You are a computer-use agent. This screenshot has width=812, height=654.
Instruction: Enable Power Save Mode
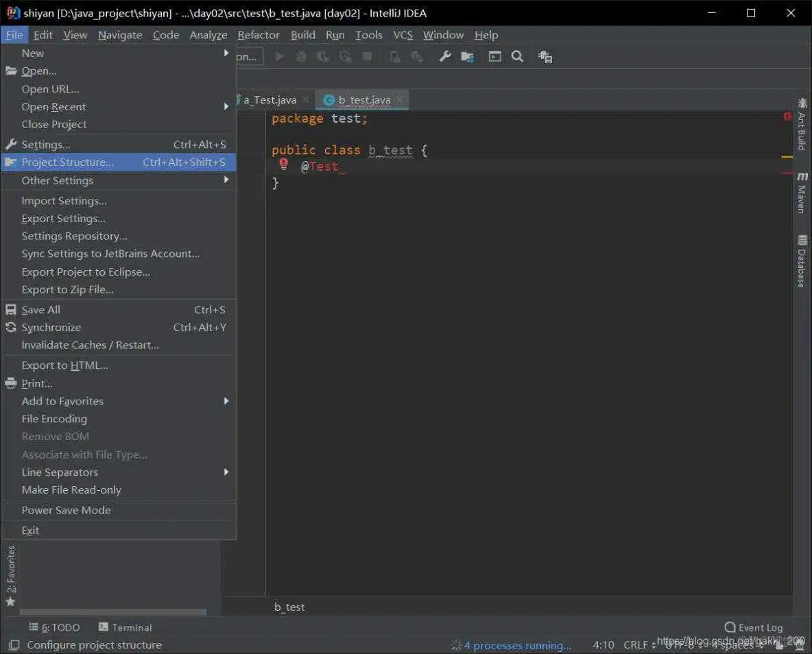point(66,510)
